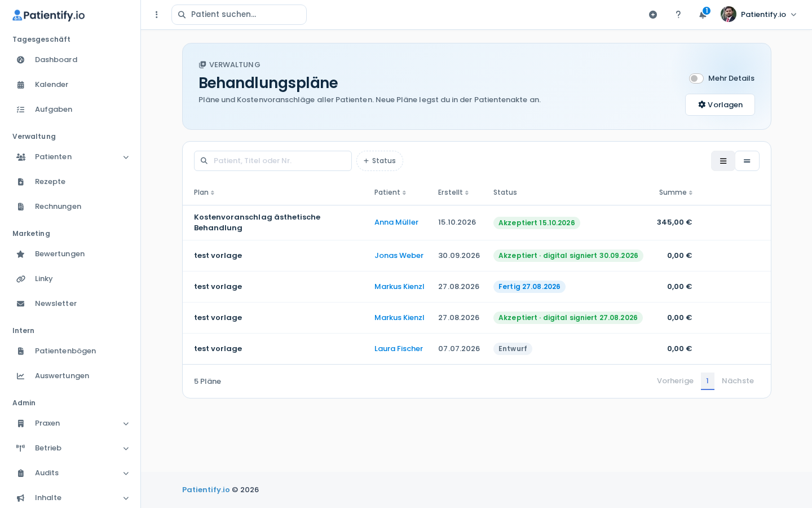The image size is (812, 508).
Task: Expand the Patienten submenu
Action: [x=126, y=157]
